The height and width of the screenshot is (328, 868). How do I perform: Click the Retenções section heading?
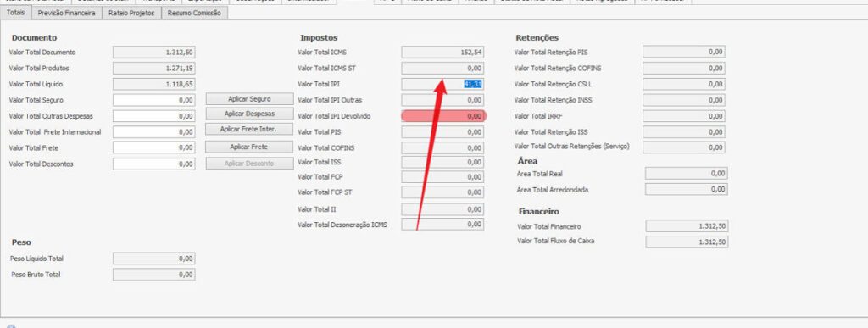tap(537, 37)
